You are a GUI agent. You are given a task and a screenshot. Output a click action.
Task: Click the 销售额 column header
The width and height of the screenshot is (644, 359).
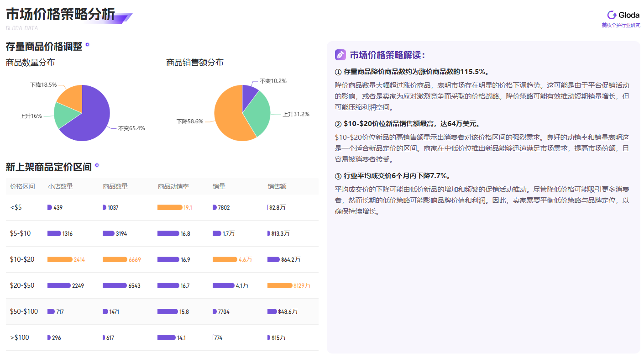click(277, 186)
